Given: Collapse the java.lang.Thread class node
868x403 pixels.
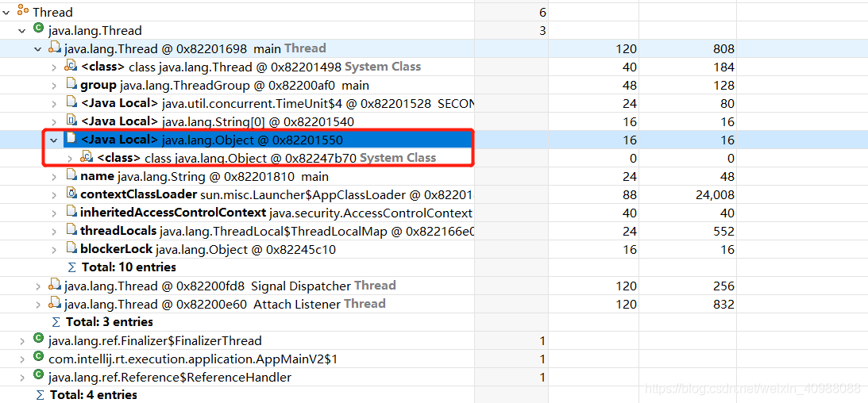Looking at the screenshot, I should pyautogui.click(x=22, y=30).
